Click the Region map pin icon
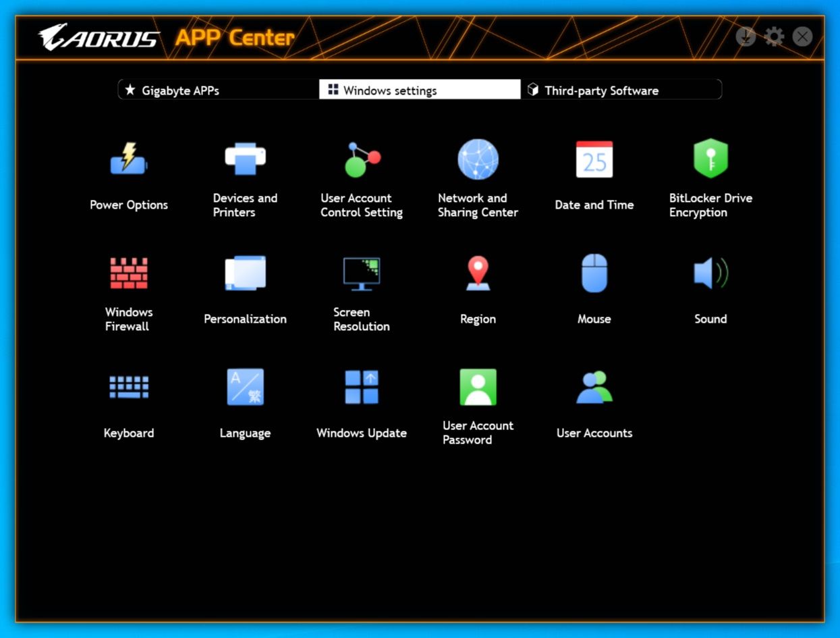Viewport: 840px width, 638px height. [478, 273]
